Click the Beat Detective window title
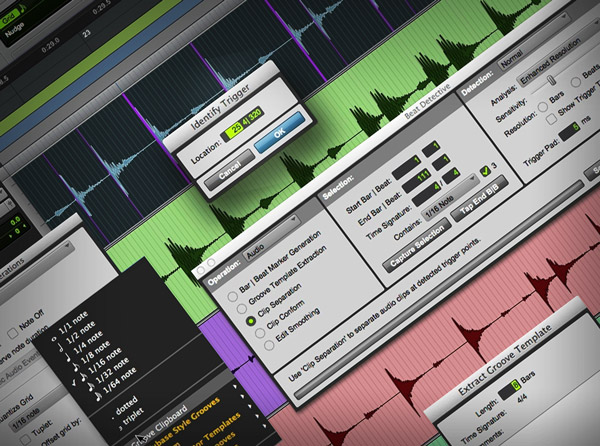Image resolution: width=600 pixels, height=446 pixels. coord(427,102)
